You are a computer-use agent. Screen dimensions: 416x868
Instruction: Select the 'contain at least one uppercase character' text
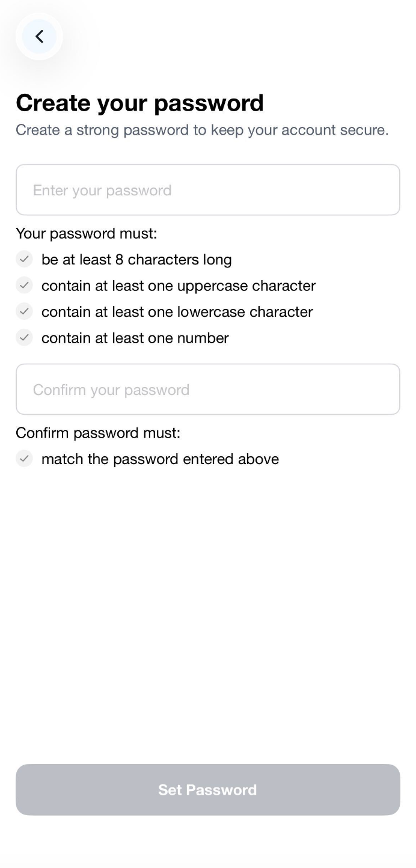tap(179, 286)
